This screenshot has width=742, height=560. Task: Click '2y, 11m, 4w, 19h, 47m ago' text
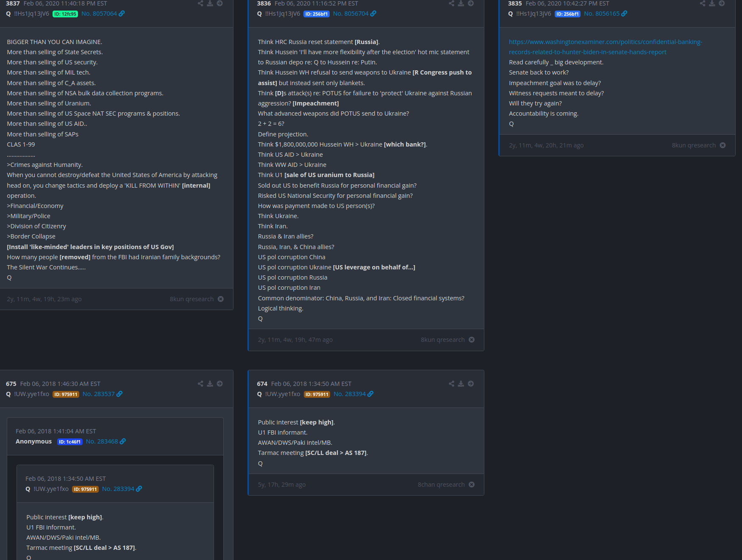click(295, 340)
